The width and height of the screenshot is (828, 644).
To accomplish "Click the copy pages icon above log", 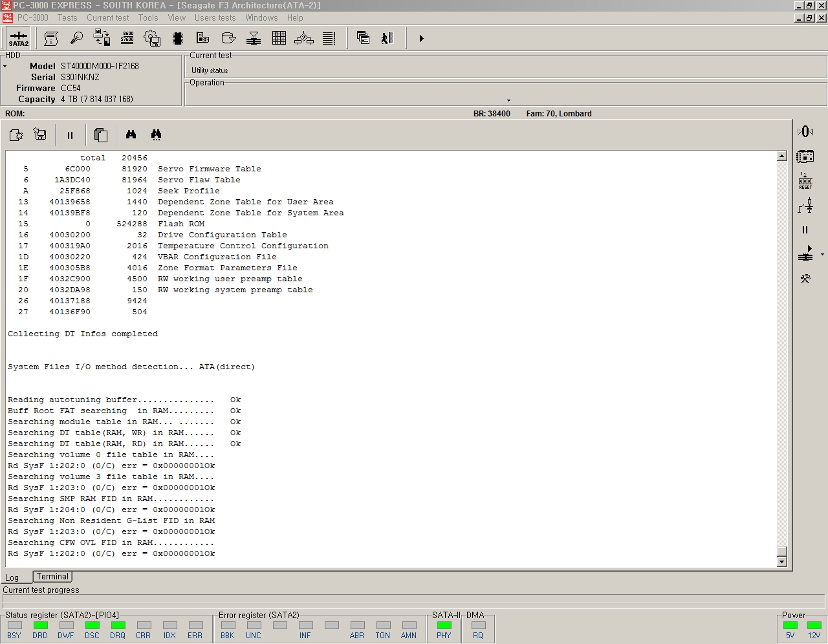I will click(x=100, y=134).
